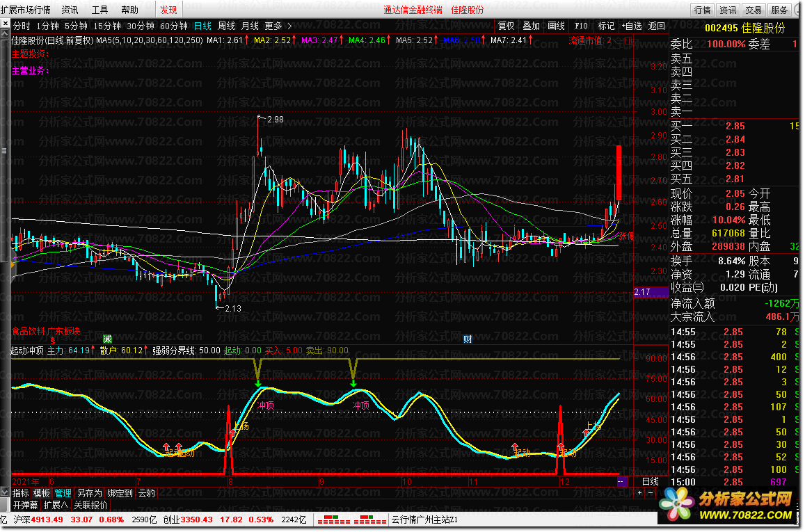The image size is (805, 532).
Task: Open F10 company info
Action: point(581,26)
